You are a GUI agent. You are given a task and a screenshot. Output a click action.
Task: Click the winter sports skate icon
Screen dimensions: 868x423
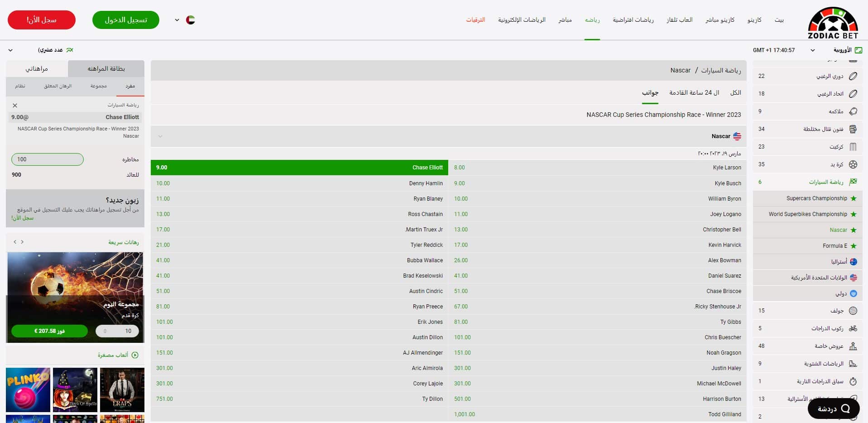point(853,364)
